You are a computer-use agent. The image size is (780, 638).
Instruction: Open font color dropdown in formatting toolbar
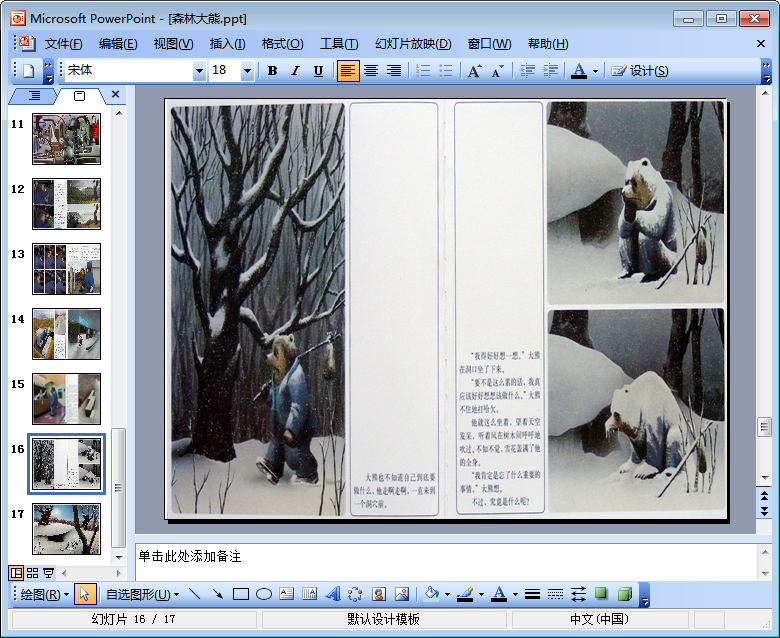[595, 72]
